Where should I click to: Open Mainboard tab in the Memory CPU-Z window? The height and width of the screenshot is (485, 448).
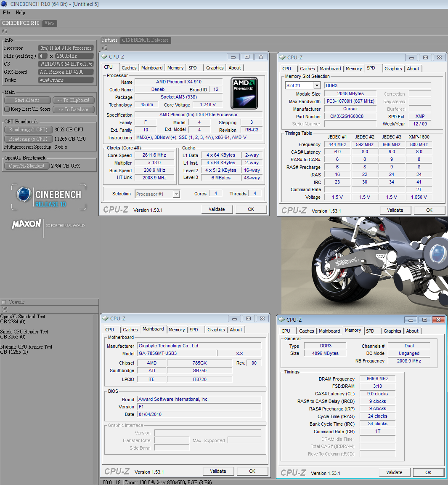point(329,331)
